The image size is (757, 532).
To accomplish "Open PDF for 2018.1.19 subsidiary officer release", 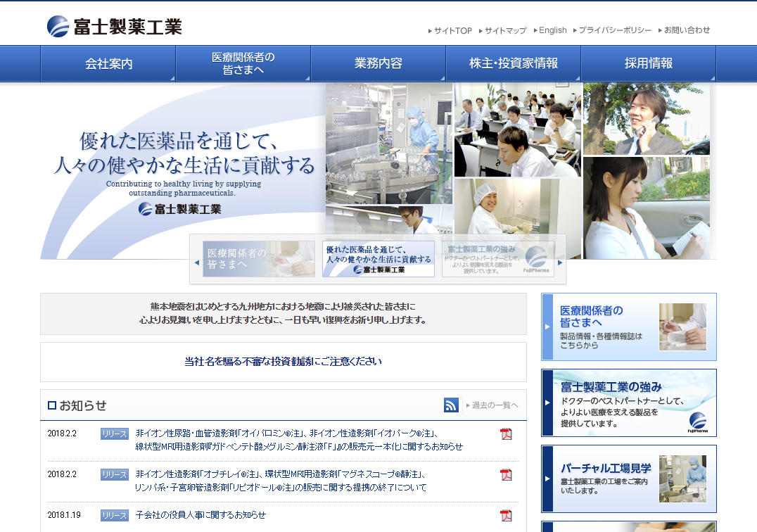I will [x=506, y=516].
